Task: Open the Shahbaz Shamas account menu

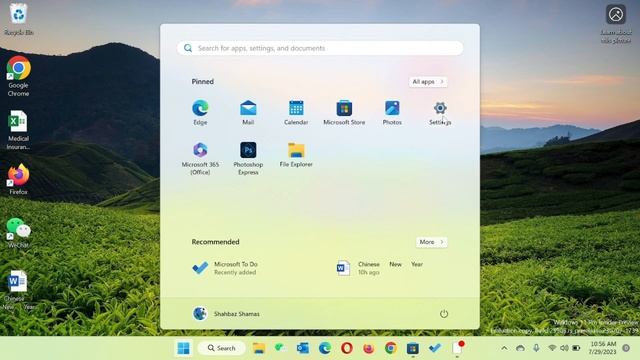Action: pos(226,314)
